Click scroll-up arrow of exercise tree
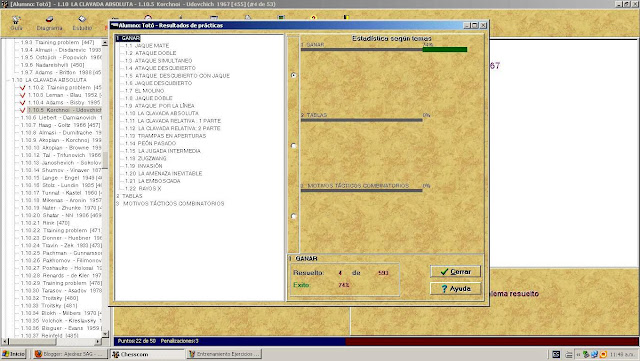Viewport: 640px width, 361px height. coord(105,42)
